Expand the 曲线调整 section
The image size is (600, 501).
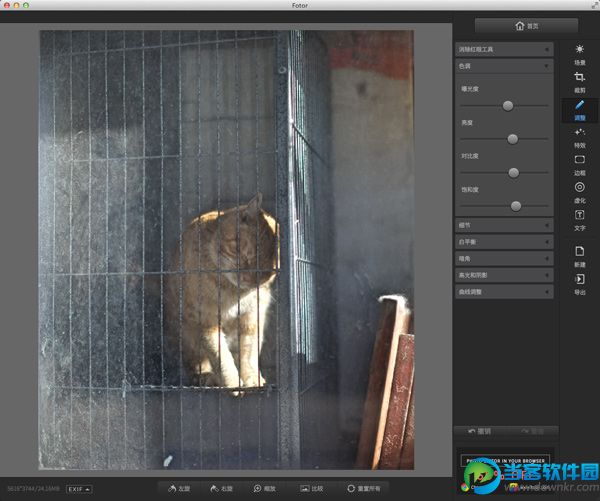point(503,292)
